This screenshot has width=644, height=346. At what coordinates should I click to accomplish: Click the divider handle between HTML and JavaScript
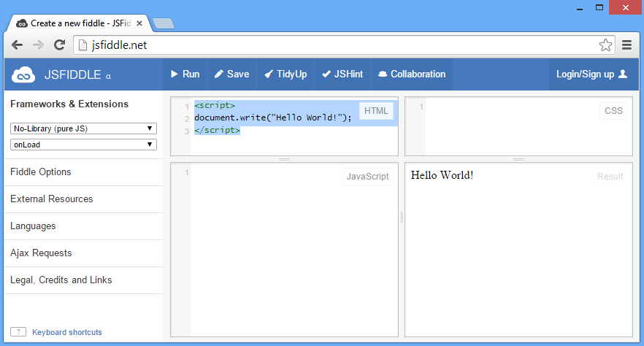coord(284,159)
